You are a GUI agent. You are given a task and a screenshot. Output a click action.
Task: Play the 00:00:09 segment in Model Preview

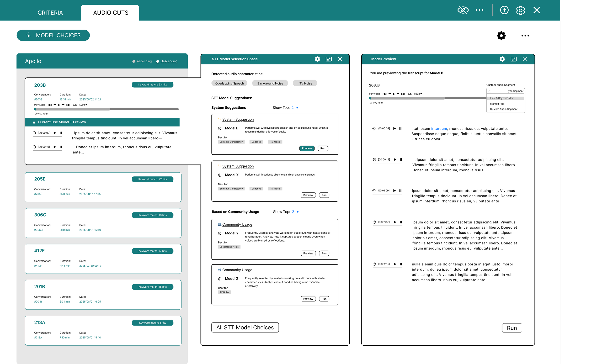tap(394, 129)
